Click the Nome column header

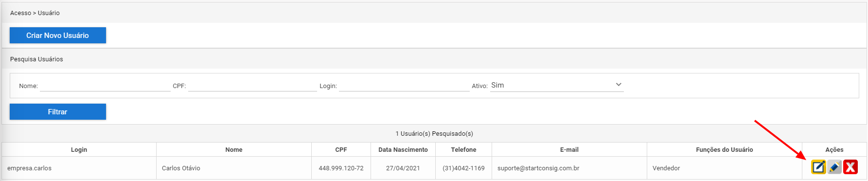(x=234, y=149)
